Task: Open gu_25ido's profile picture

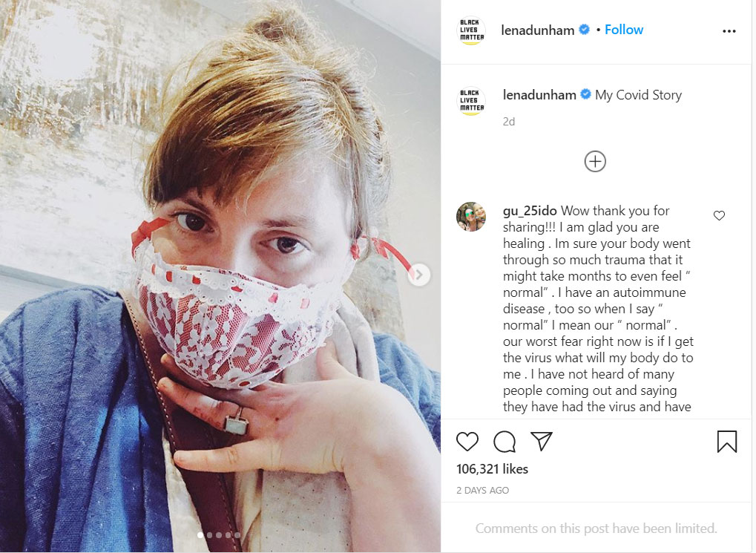Action: [471, 217]
